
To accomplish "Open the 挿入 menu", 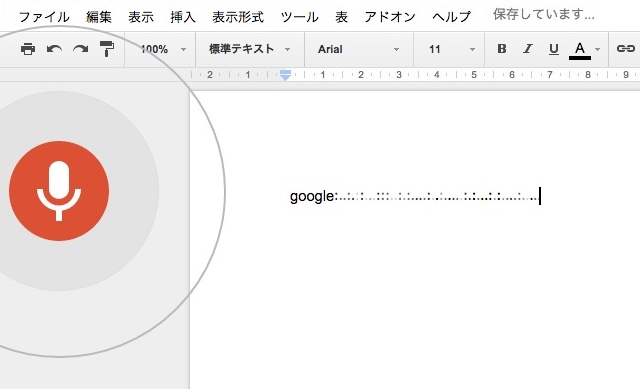I will tap(183, 17).
